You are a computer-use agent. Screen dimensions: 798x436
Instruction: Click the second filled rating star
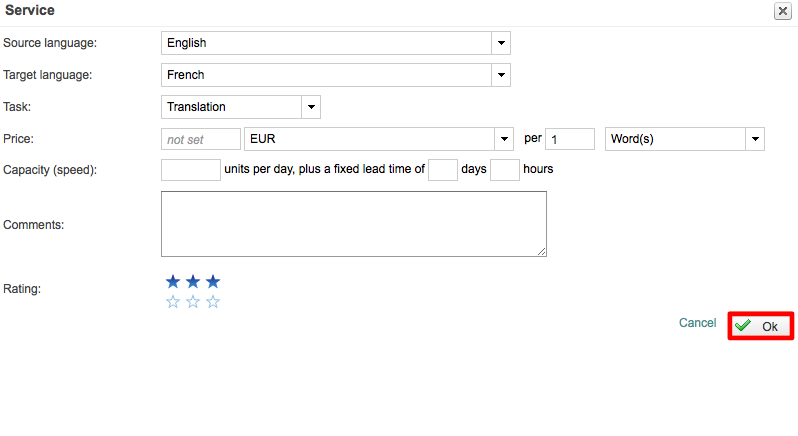[x=193, y=282]
